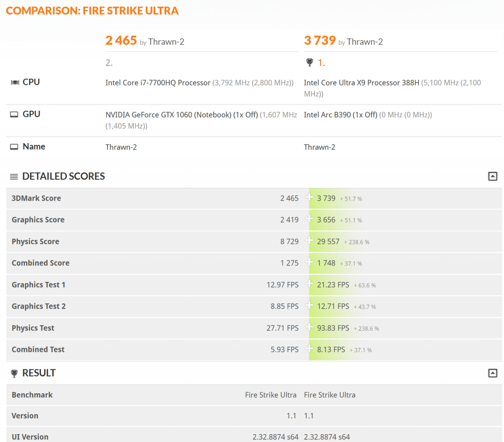Open the 3 739 score result link
This screenshot has width=504, height=442.
click(x=320, y=40)
